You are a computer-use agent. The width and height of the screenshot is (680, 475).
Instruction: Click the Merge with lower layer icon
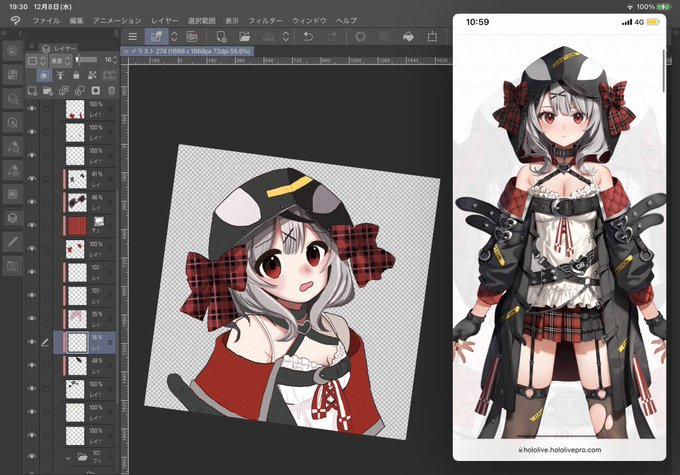[80, 91]
